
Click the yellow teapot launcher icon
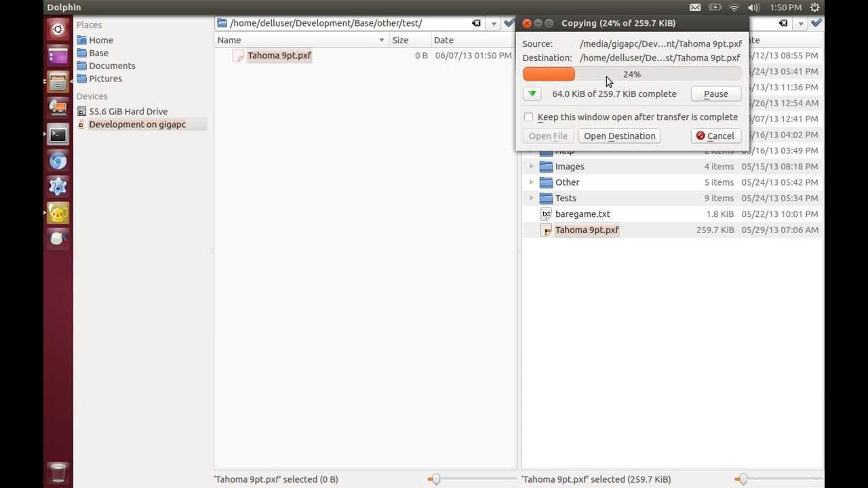coord(58,213)
